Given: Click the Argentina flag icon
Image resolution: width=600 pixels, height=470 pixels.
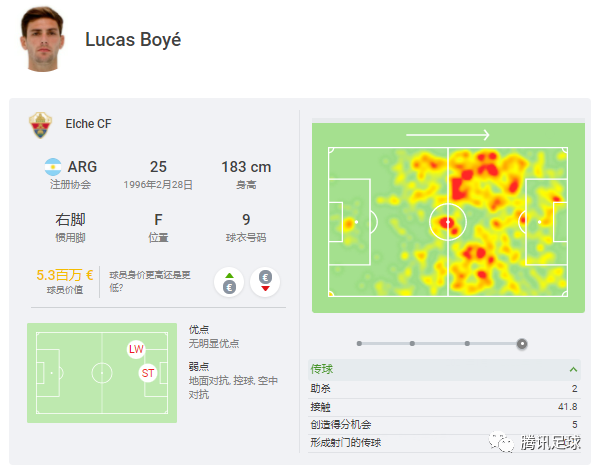Looking at the screenshot, I should pos(53,167).
